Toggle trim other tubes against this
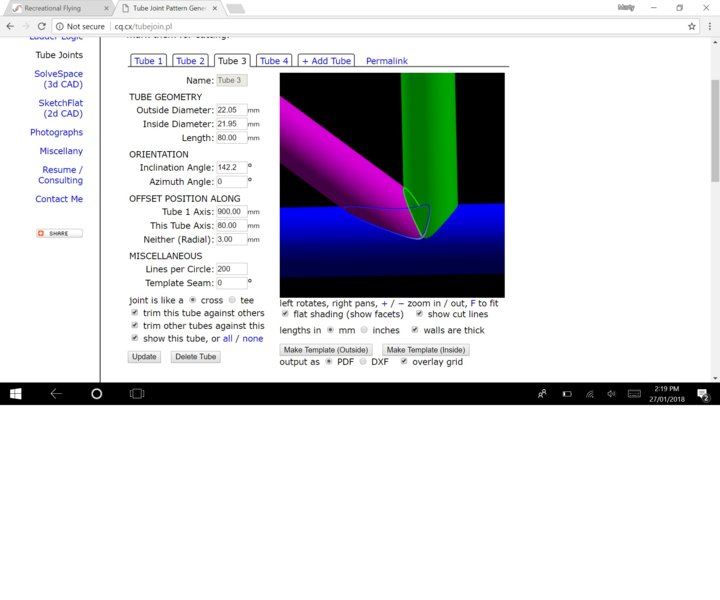Screen dimensions: 720x600 (x=135, y=325)
